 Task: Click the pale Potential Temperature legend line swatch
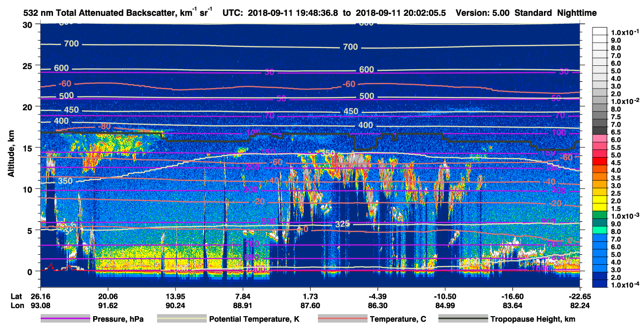[182, 319]
